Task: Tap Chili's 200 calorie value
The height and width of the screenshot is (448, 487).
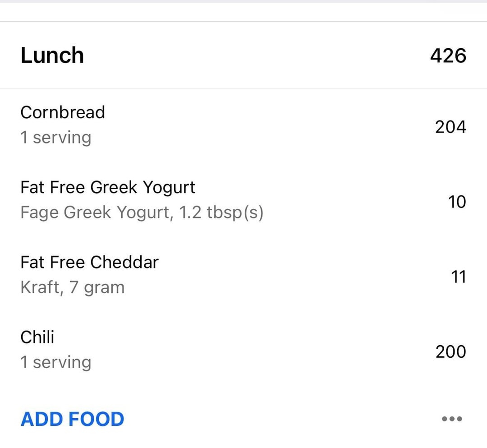Action: (450, 351)
